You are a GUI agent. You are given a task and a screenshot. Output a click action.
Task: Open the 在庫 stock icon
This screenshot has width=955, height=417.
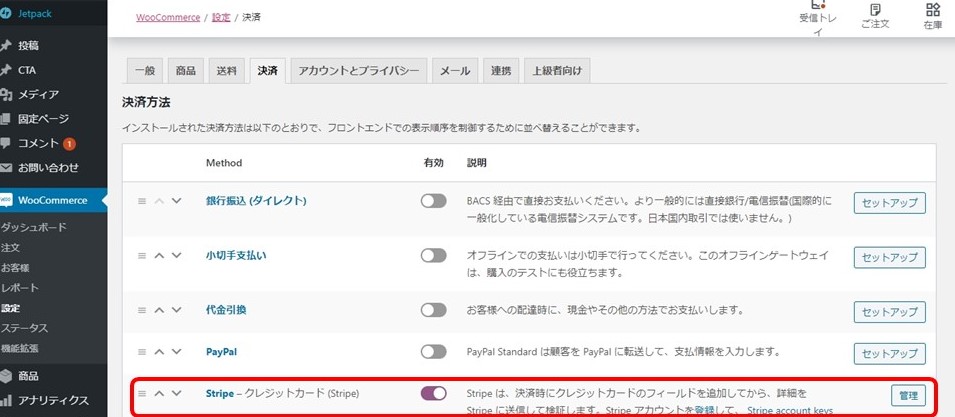pyautogui.click(x=932, y=10)
